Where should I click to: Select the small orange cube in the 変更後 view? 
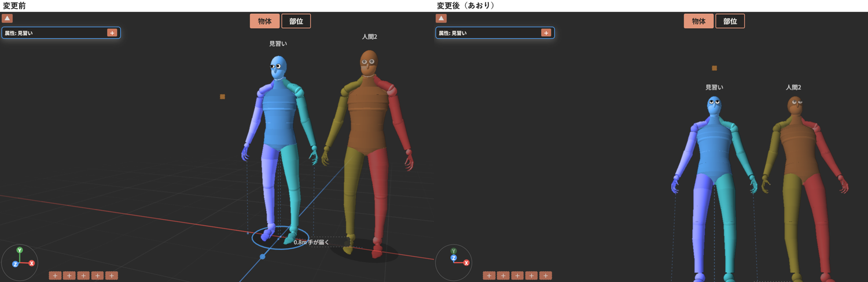[x=714, y=68]
